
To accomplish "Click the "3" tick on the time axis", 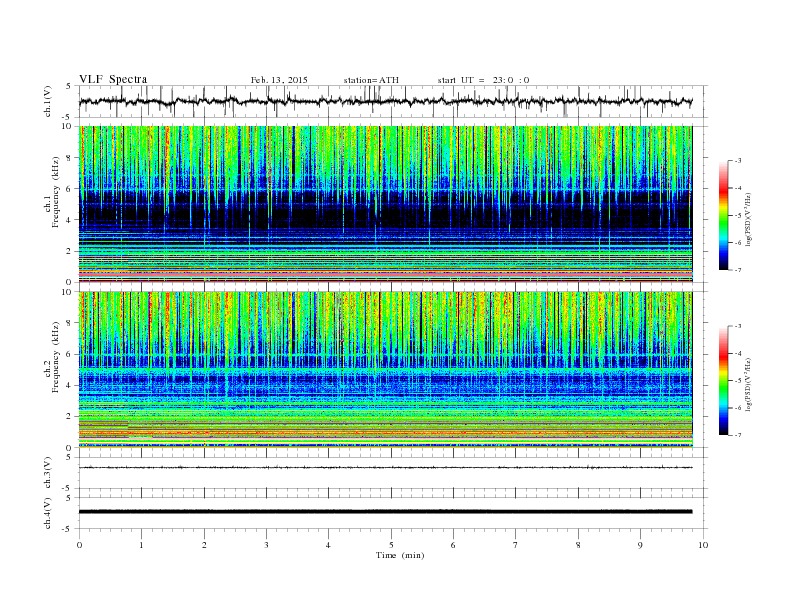I will [x=266, y=545].
